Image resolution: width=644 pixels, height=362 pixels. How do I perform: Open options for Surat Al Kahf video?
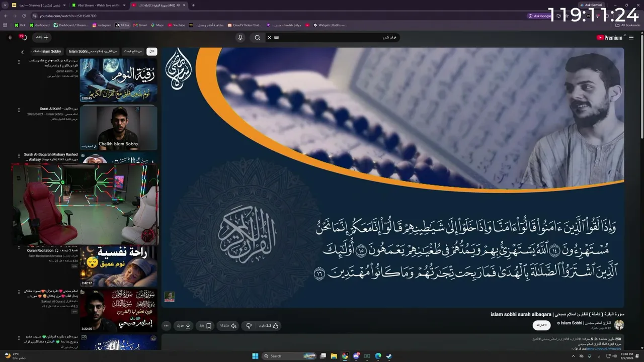(19, 110)
